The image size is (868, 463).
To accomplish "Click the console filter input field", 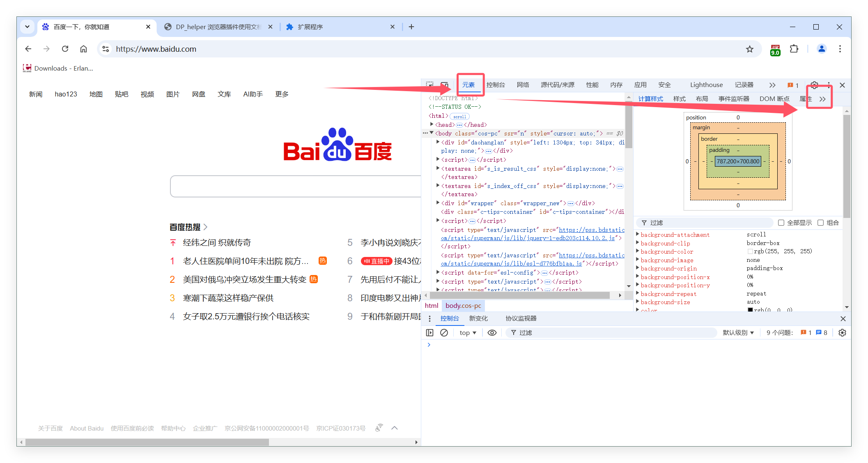I will pyautogui.click(x=611, y=333).
